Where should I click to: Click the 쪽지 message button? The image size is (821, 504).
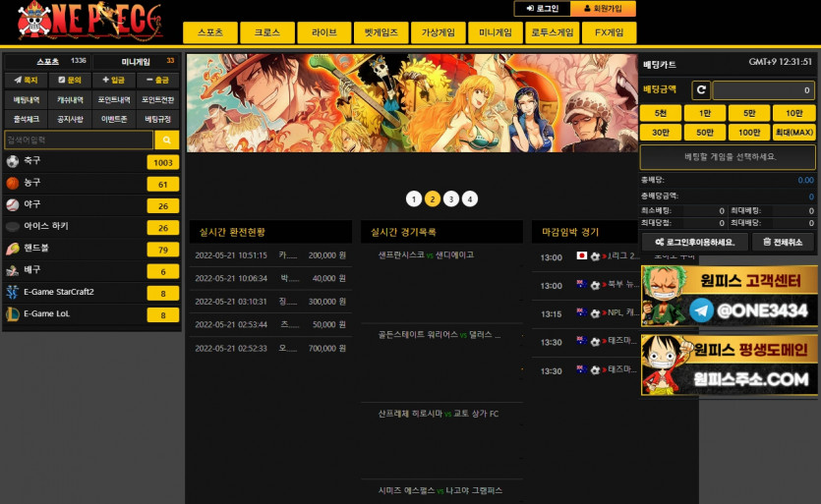coord(27,81)
